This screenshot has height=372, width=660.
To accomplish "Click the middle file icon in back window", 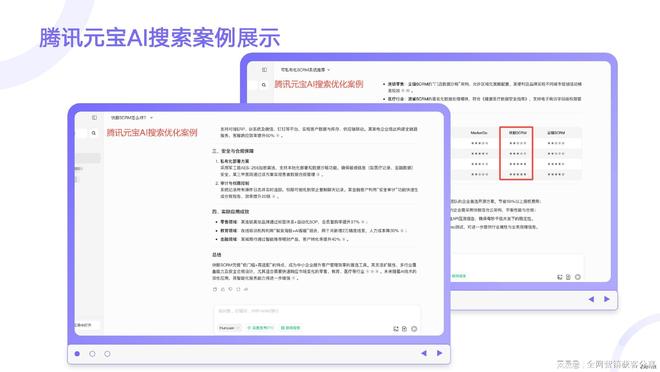I will 568,277.
